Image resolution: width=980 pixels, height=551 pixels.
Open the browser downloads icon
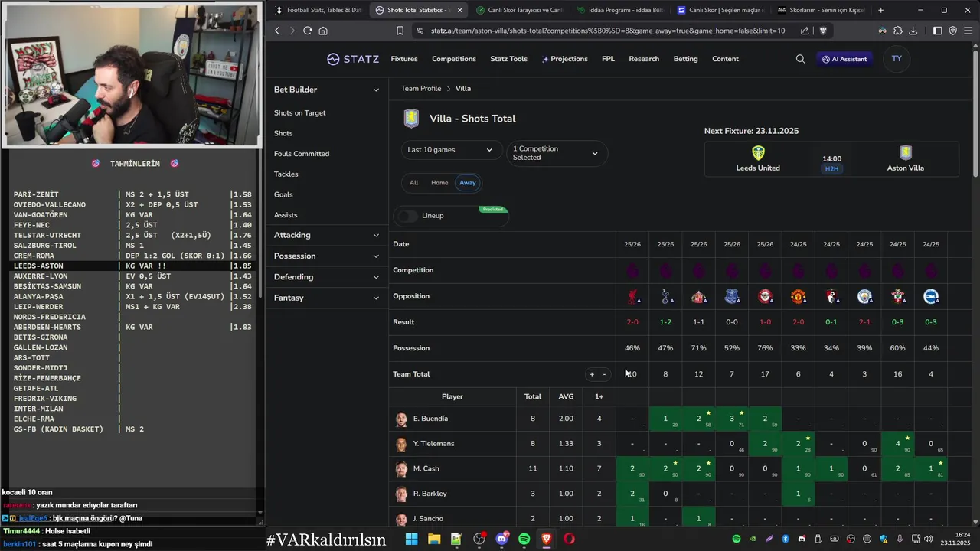913,31
